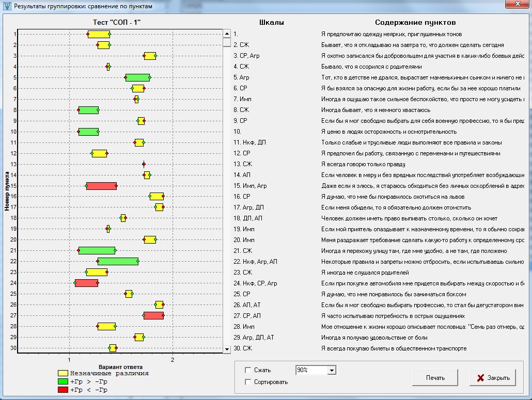Click the yellow Незначимые различия legend swatch
This screenshot has width=532, height=400.
[x=63, y=373]
